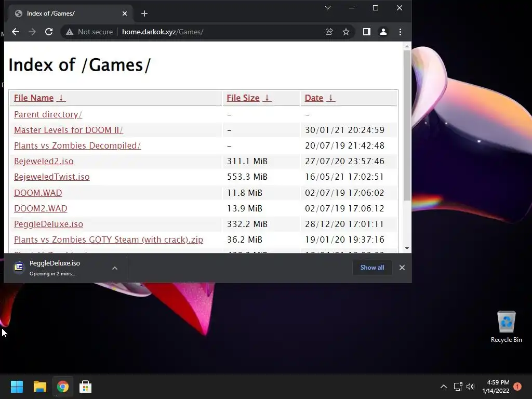The height and width of the screenshot is (399, 532).
Task: Click the vertical scrollbar thumb
Action: [x=407, y=125]
